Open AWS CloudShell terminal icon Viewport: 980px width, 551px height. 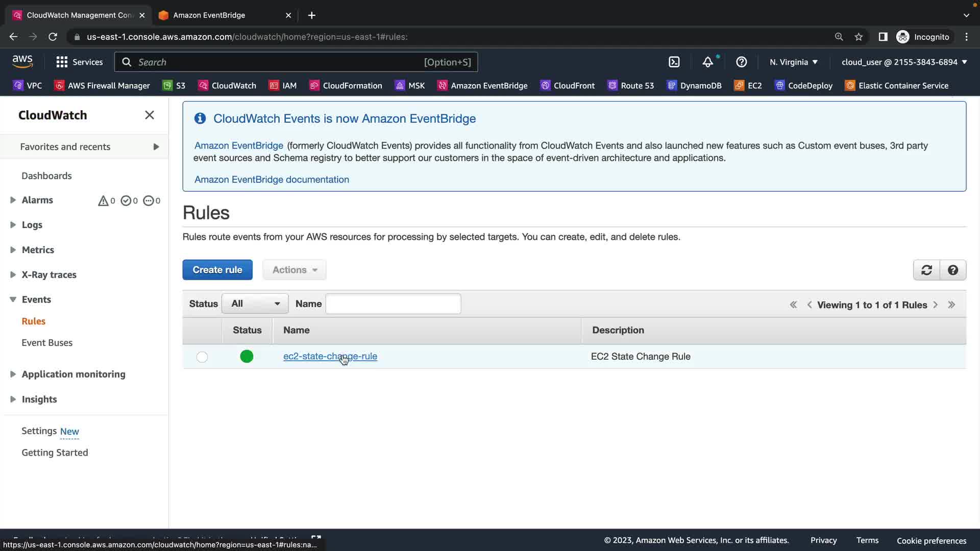[674, 62]
